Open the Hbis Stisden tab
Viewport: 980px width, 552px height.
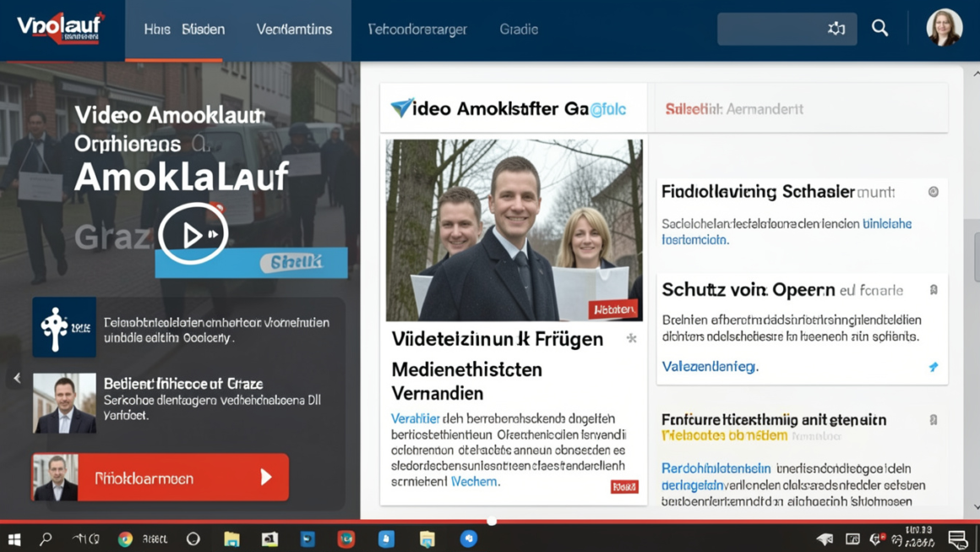[x=184, y=30]
